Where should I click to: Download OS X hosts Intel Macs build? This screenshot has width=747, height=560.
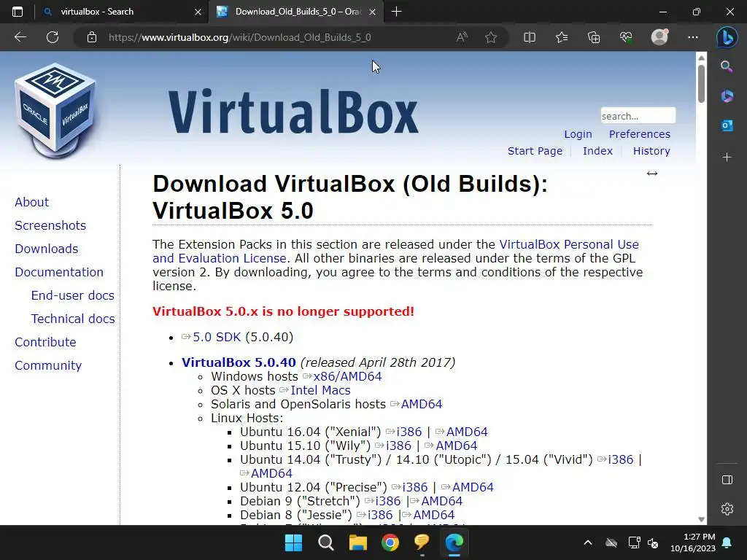click(321, 390)
